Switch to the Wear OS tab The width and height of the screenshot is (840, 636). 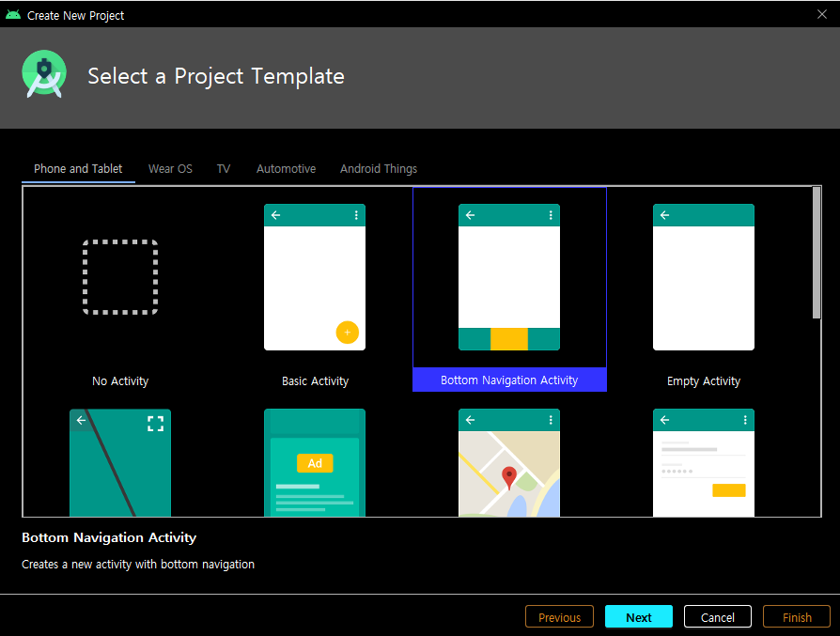pos(170,169)
